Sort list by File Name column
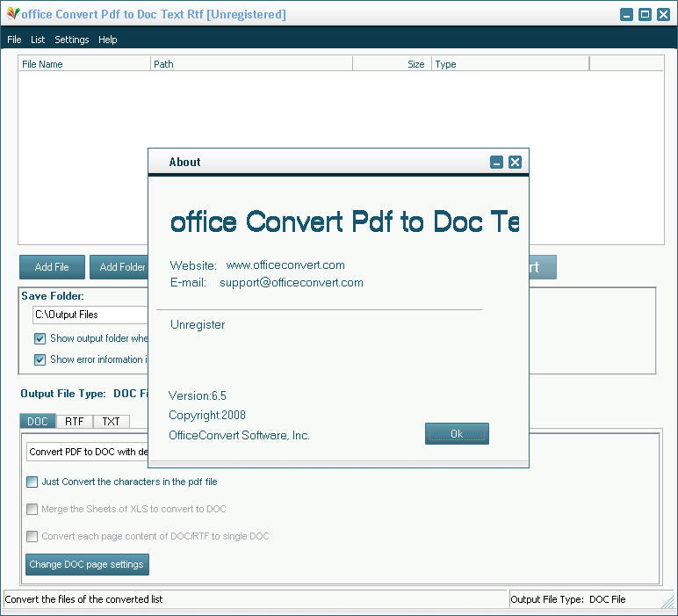678x616 pixels. click(x=84, y=64)
